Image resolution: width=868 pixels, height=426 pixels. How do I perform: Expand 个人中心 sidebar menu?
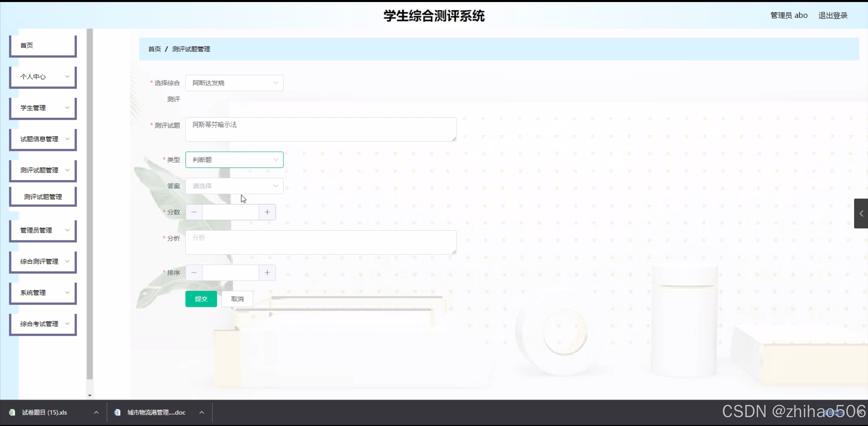(43, 77)
